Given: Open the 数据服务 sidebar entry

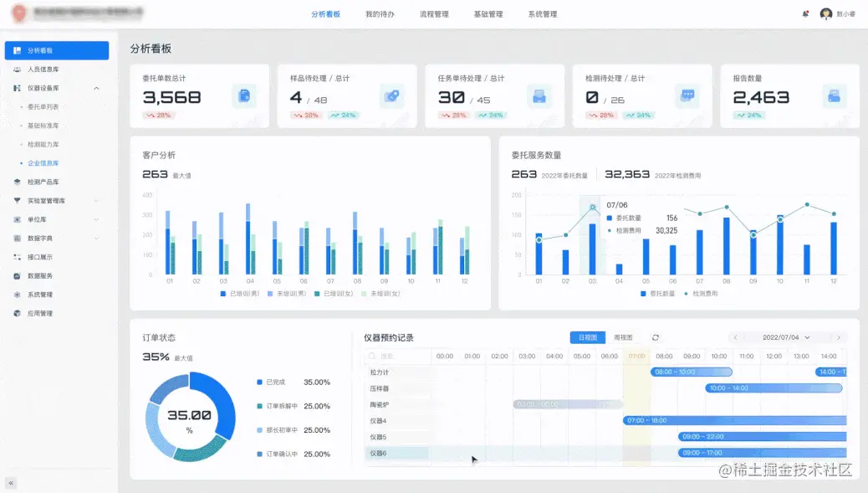Looking at the screenshot, I should pos(43,275).
